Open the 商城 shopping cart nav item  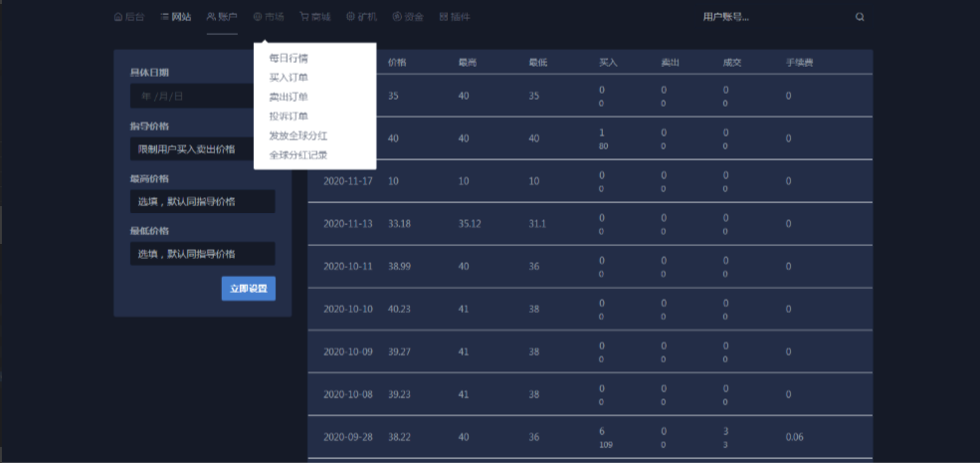pyautogui.click(x=315, y=17)
